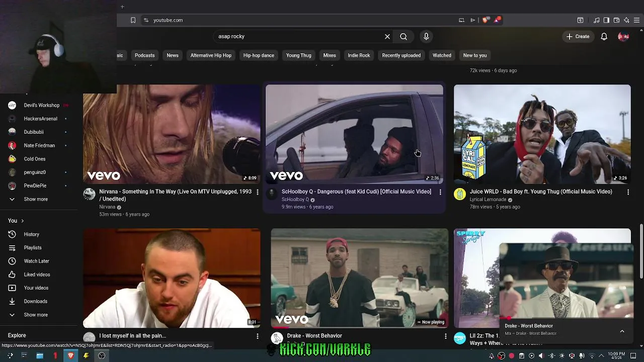This screenshot has width=644, height=362.
Task: Bookmark the page using the address bar bookmark icon
Action: (x=133, y=20)
